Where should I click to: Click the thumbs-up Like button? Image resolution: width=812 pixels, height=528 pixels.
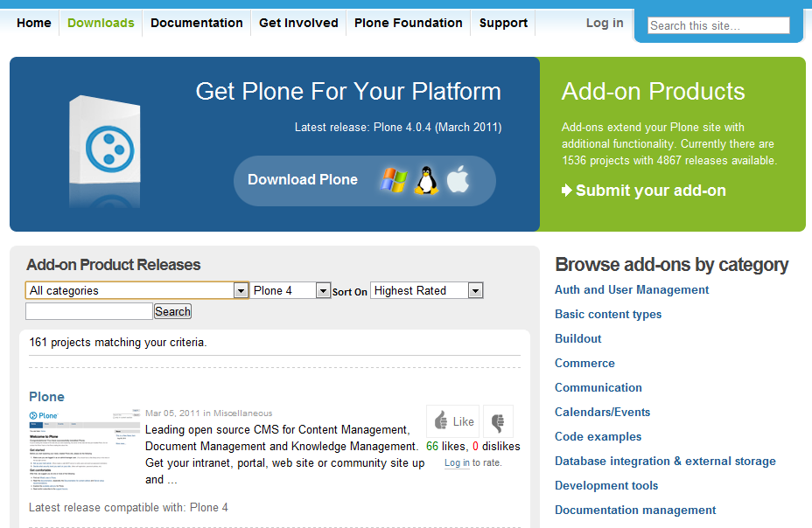coord(452,421)
